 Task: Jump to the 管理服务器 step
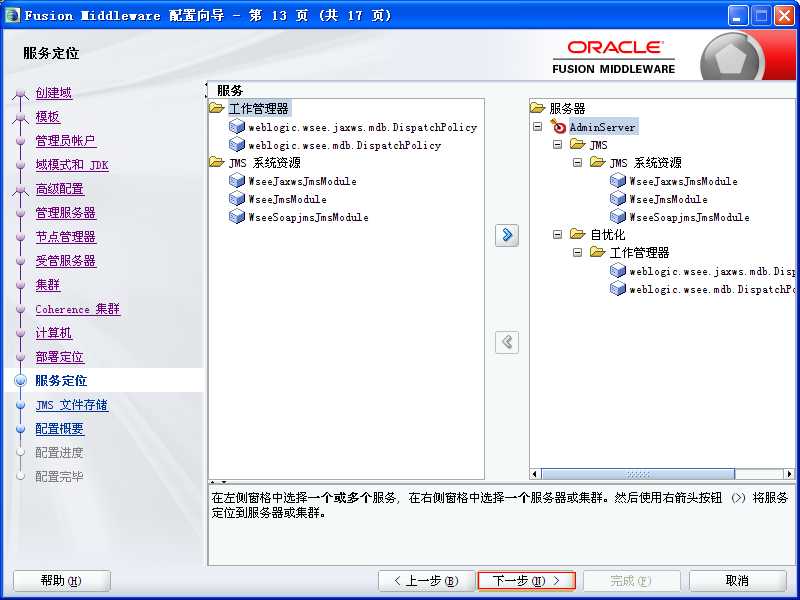coord(66,213)
